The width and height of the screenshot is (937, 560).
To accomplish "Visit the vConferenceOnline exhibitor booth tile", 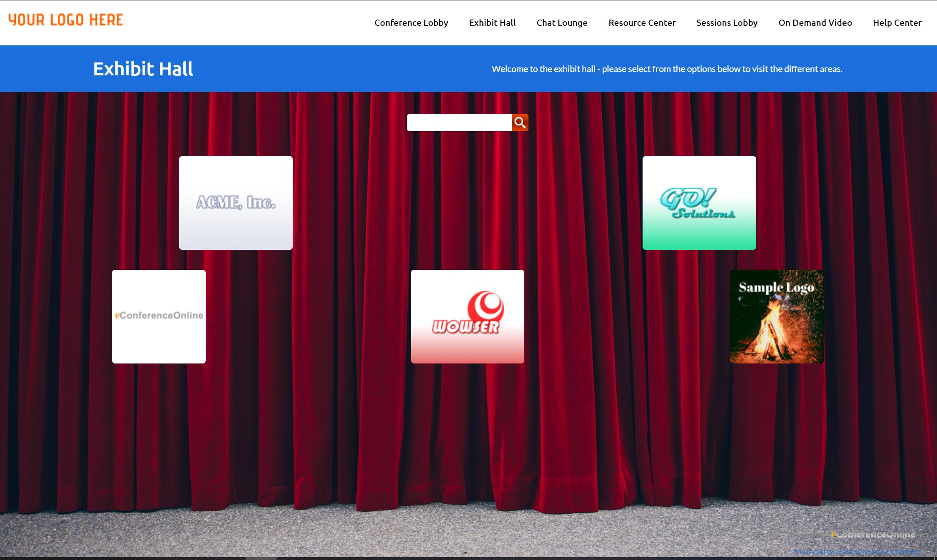I will (x=159, y=316).
